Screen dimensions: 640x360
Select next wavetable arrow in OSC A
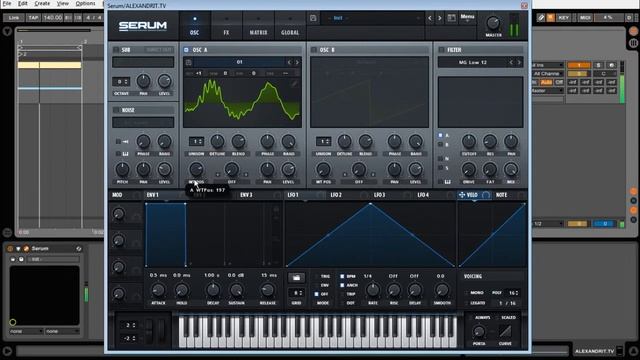point(297,62)
